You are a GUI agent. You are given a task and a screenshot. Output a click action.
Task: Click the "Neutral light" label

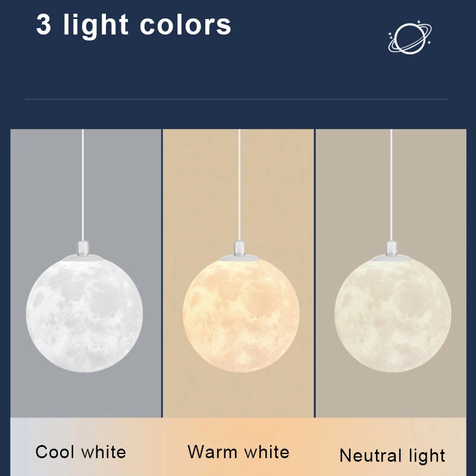(x=392, y=456)
